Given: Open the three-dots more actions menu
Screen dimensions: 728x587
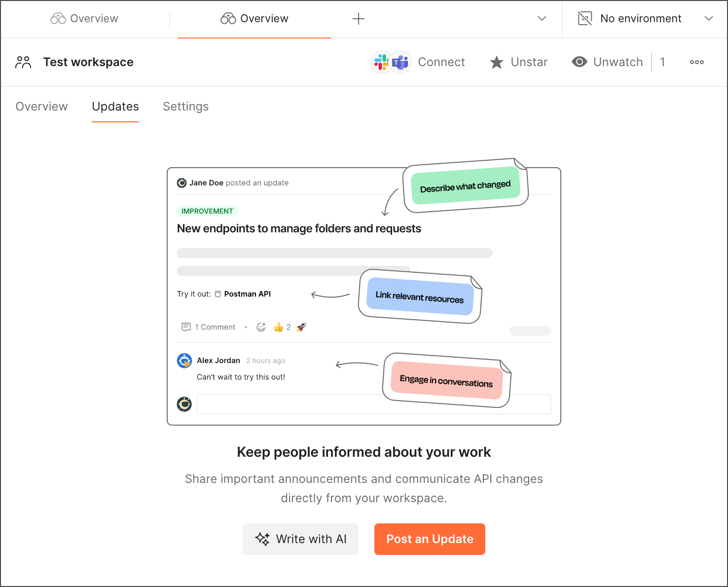Looking at the screenshot, I should click(696, 62).
